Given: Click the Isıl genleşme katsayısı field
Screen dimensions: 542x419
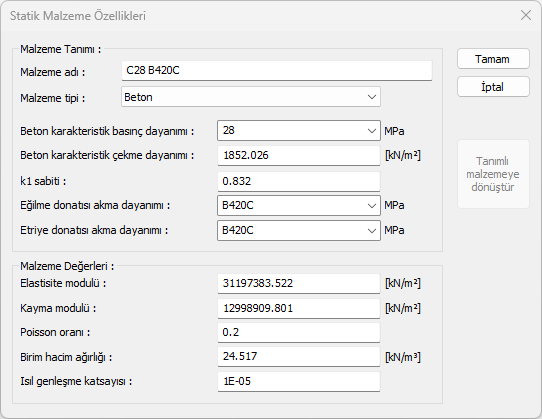Looking at the screenshot, I should tap(299, 382).
